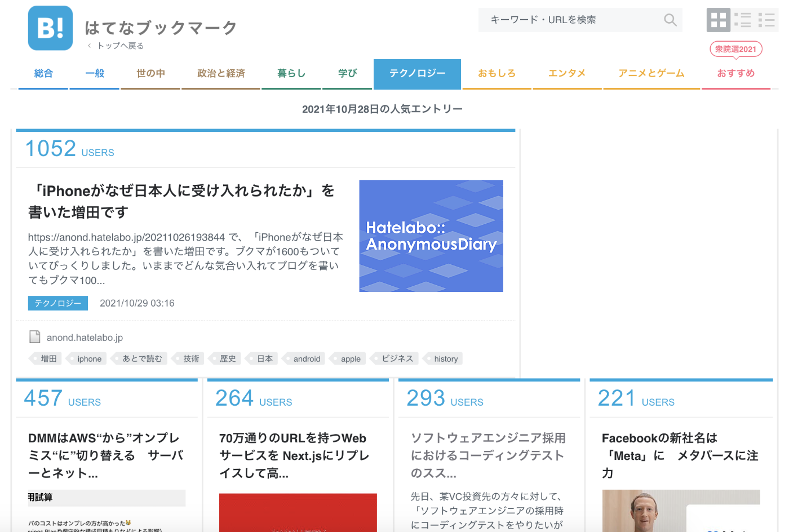The width and height of the screenshot is (789, 532).
Task: Open the 70万通りのURL Next.js article headline
Action: point(294,455)
